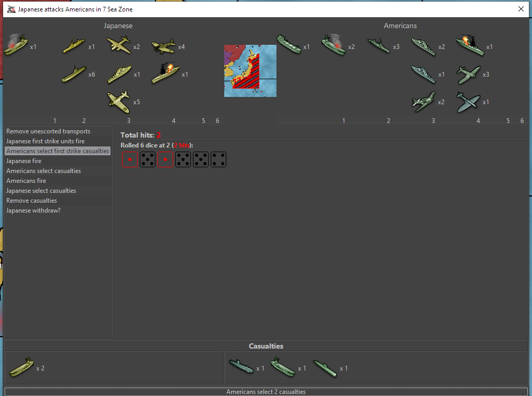Click the damaged American carrier icon labeled x2
This screenshot has height=396, width=532.
[333, 45]
